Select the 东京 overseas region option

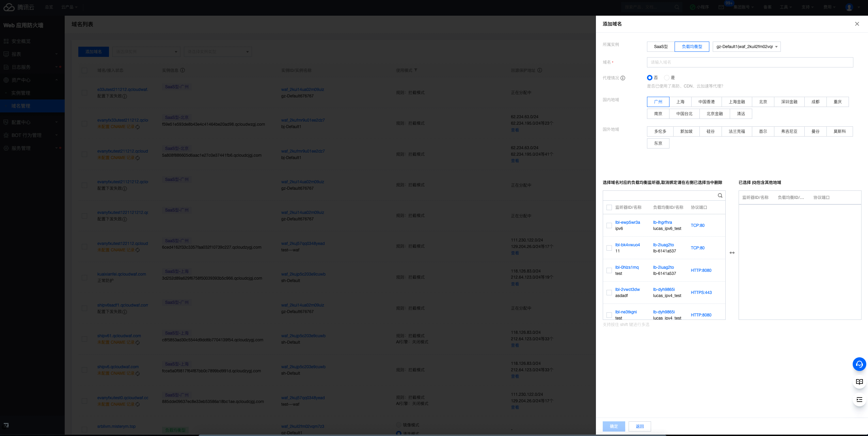click(x=658, y=143)
